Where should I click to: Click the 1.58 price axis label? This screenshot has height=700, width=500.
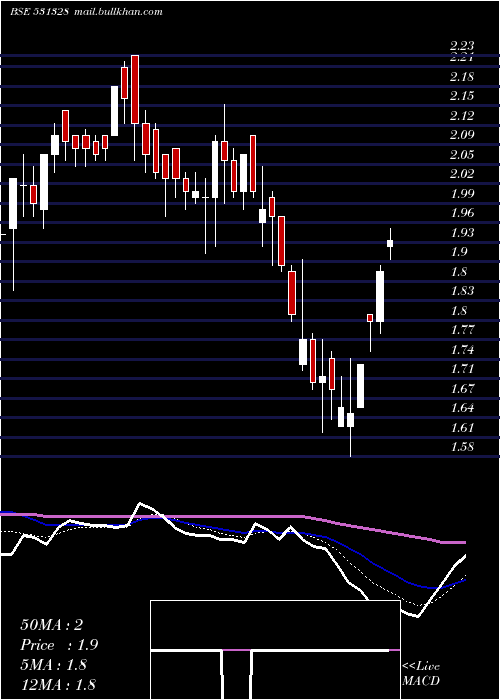coord(462,446)
